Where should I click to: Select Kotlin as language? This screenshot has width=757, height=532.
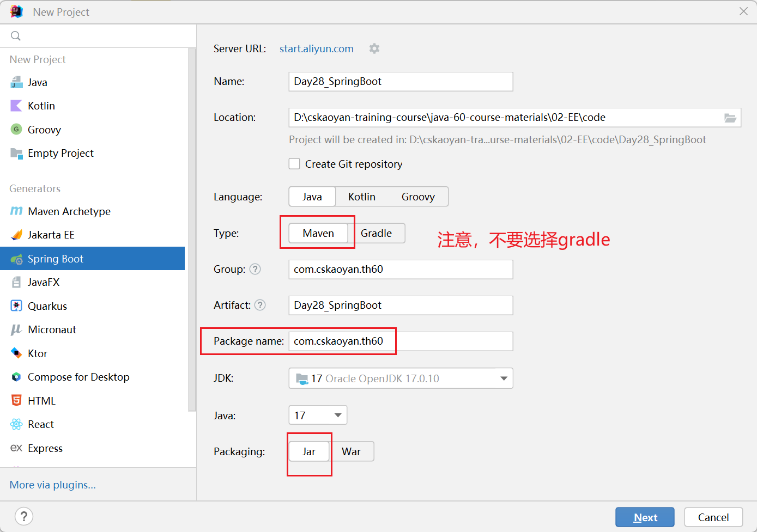point(362,197)
